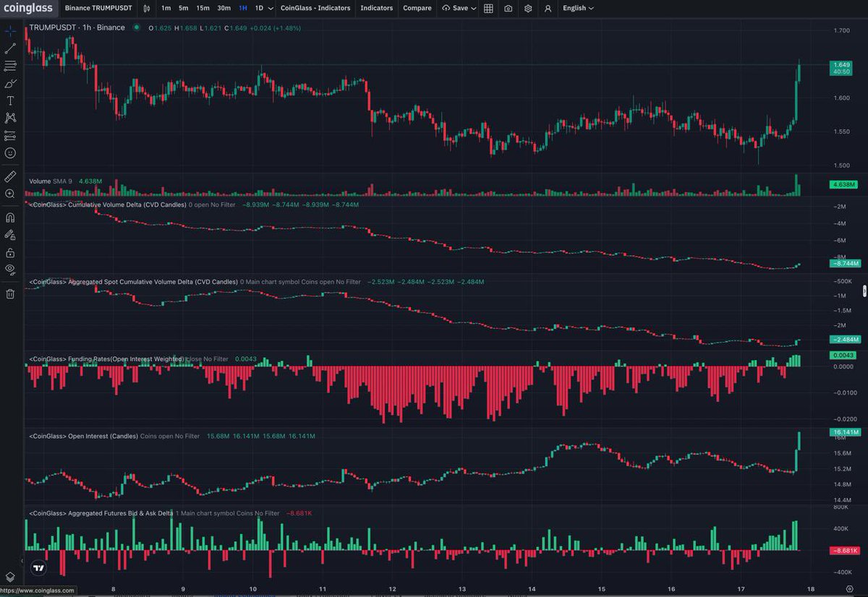Viewport: 868px width, 597px height.
Task: Expand the timeframe dropdown chevron
Action: [x=271, y=8]
